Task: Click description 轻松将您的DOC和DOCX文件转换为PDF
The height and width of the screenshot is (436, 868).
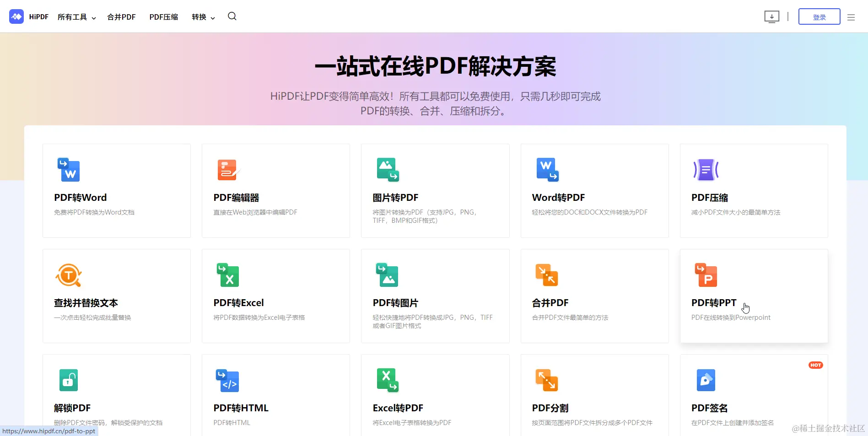Action: [x=589, y=212]
